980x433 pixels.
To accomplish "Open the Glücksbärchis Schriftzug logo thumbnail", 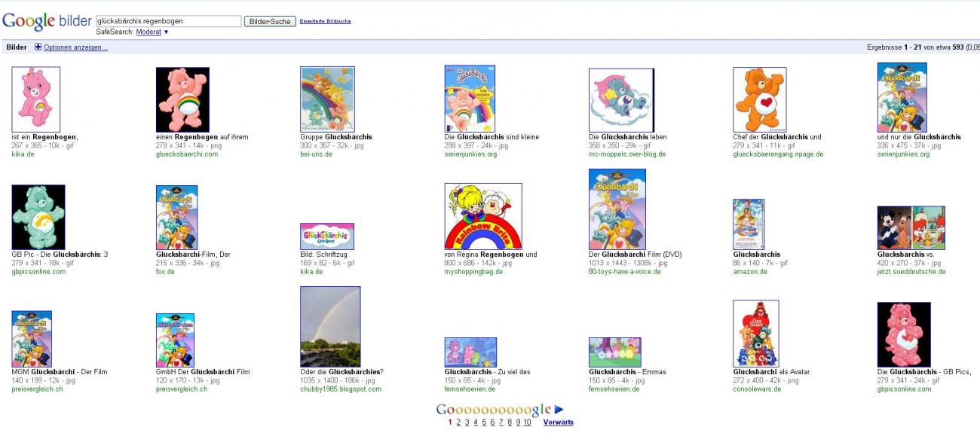I will coord(326,236).
